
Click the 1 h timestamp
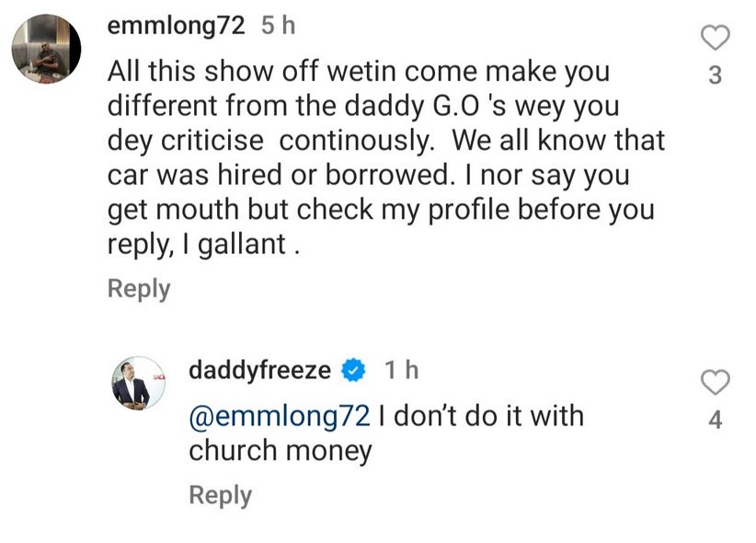(400, 371)
